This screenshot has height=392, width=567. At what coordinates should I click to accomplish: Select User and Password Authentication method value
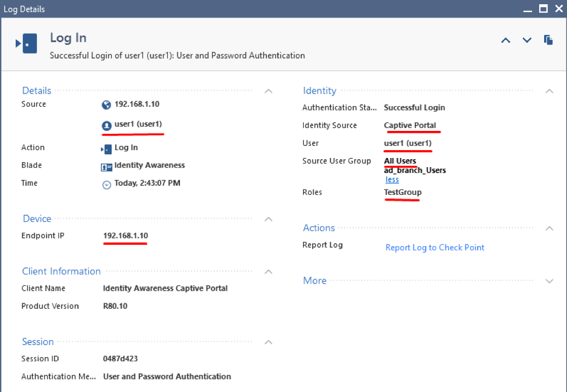[x=167, y=376]
